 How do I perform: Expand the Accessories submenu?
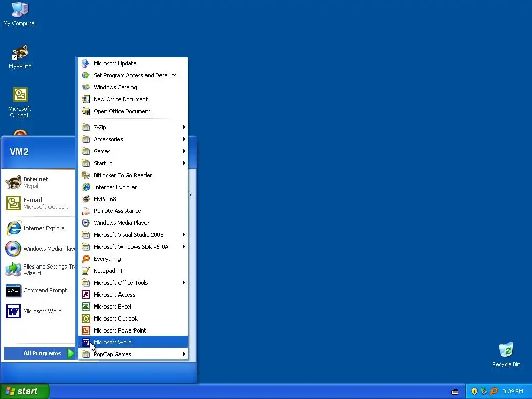click(x=133, y=139)
